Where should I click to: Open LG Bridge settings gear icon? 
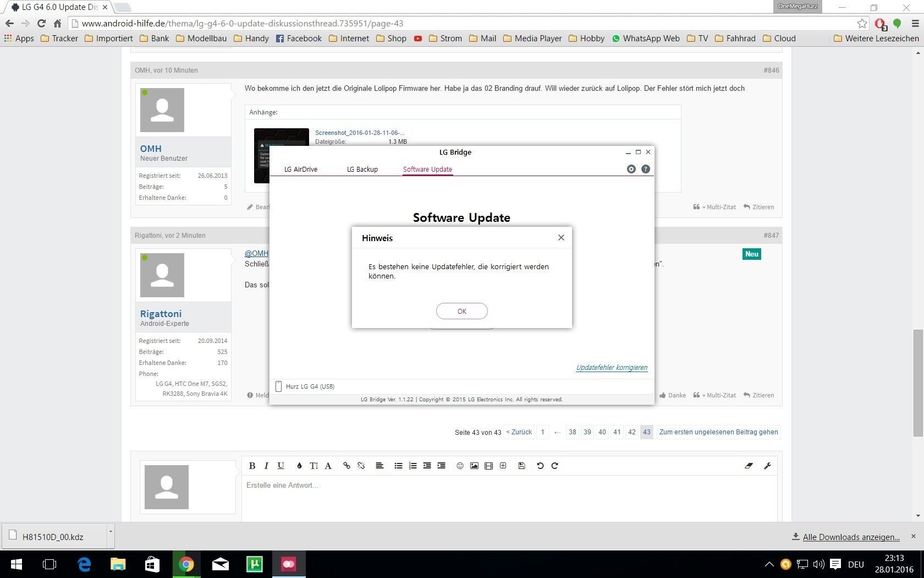coord(631,169)
